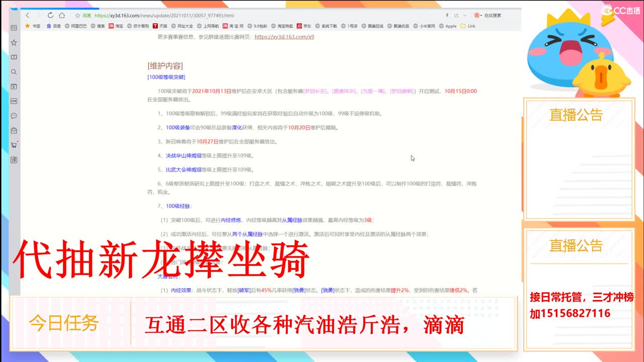The width and height of the screenshot is (644, 362).
Task: Open the 国美在线 bookmark
Action: pos(373,26)
